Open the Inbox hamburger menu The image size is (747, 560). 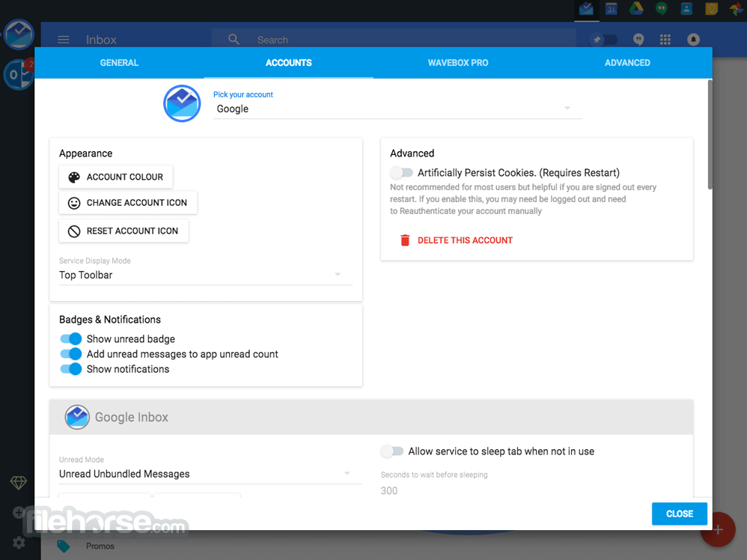pyautogui.click(x=64, y=40)
